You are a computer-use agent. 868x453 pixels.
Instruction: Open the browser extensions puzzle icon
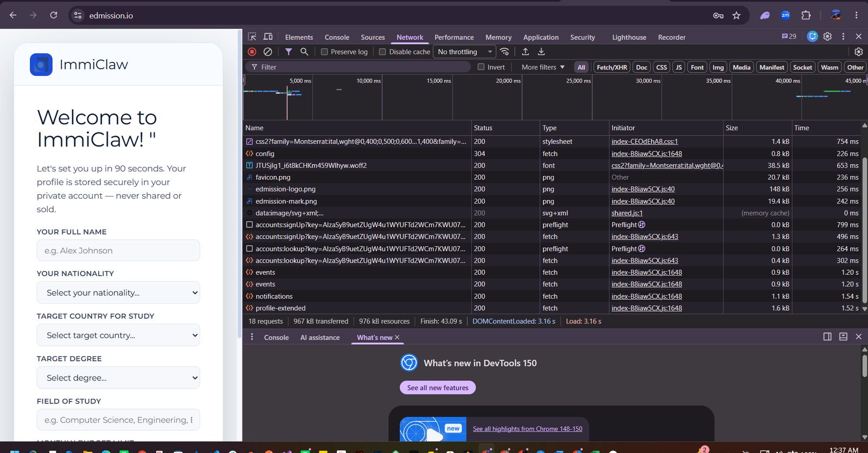coord(806,15)
